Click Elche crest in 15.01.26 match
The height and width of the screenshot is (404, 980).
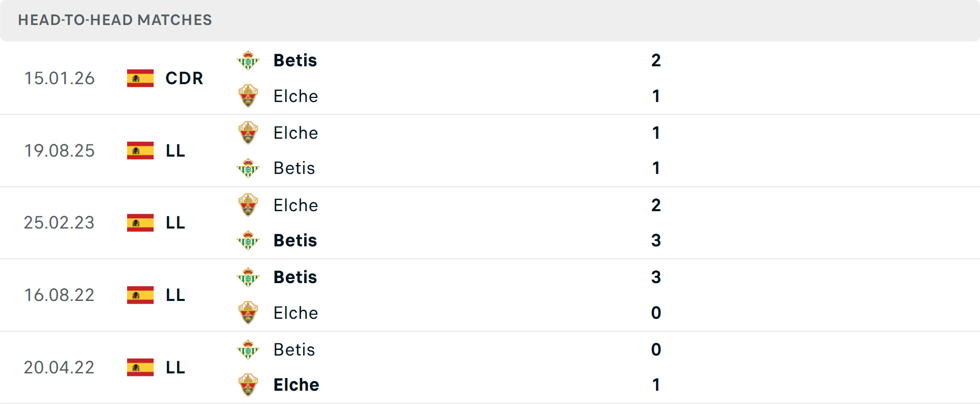click(248, 96)
